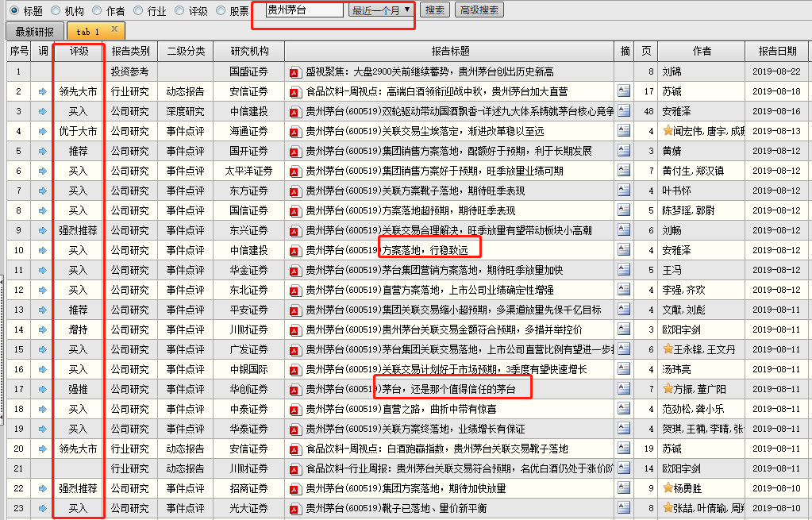The width and height of the screenshot is (812, 520).
Task: Close tab 1 with its X
Action: click(114, 29)
